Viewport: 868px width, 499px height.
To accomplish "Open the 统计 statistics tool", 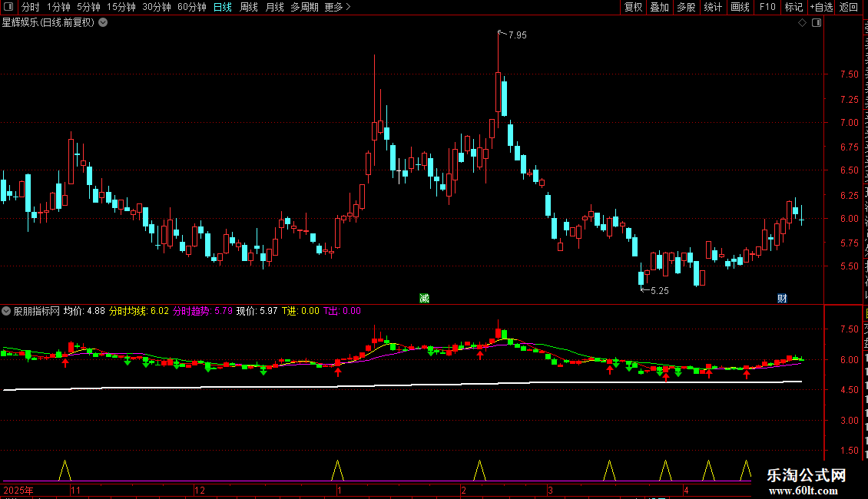I will [x=713, y=7].
